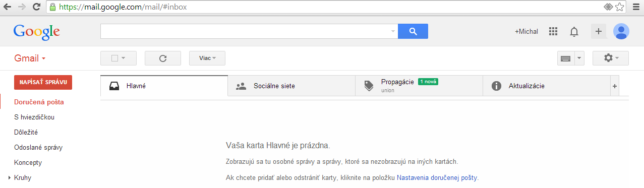Add a new inbox tab with the plus
Viewport: 644px width, 188px height.
click(x=614, y=86)
